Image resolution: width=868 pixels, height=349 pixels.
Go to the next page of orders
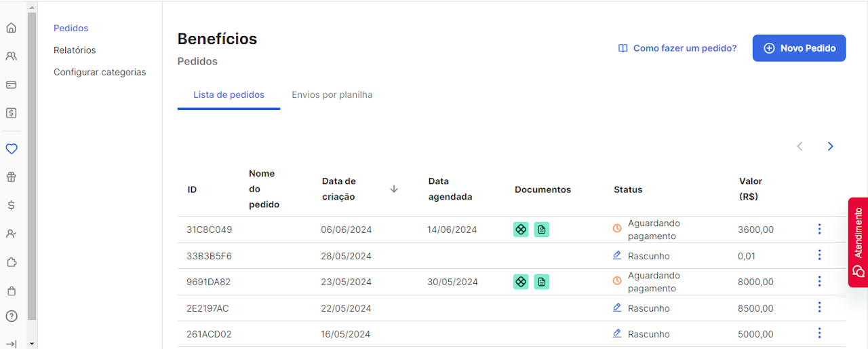pos(830,147)
